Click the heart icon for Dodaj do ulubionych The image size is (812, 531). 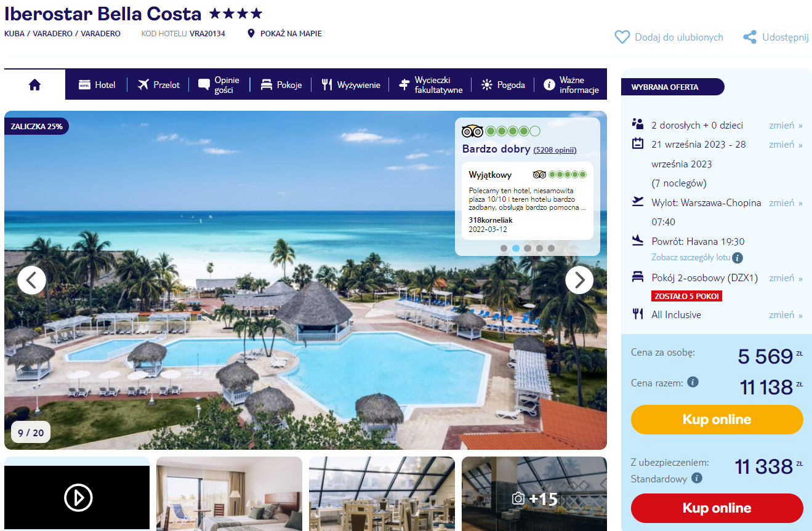click(x=622, y=38)
